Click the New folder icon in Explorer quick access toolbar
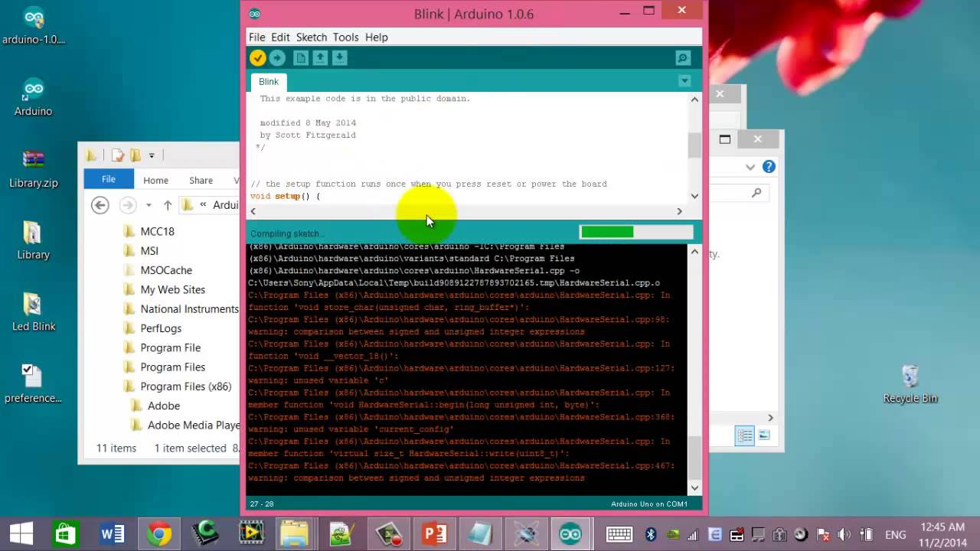The height and width of the screenshot is (551, 980). pos(136,155)
